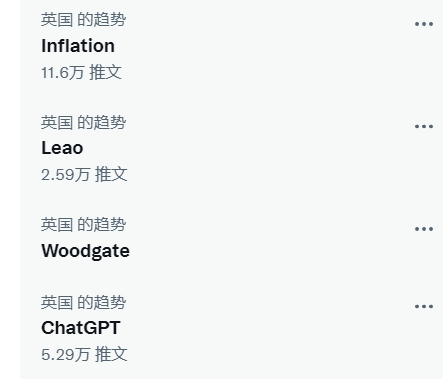
Task: Open more options for ChatGPT trend
Action: (x=424, y=306)
